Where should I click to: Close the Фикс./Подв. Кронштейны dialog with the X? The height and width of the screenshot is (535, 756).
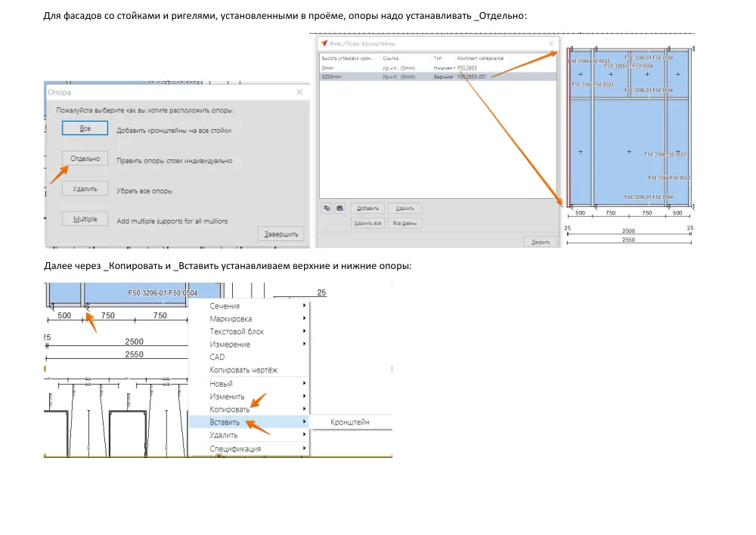[551, 43]
